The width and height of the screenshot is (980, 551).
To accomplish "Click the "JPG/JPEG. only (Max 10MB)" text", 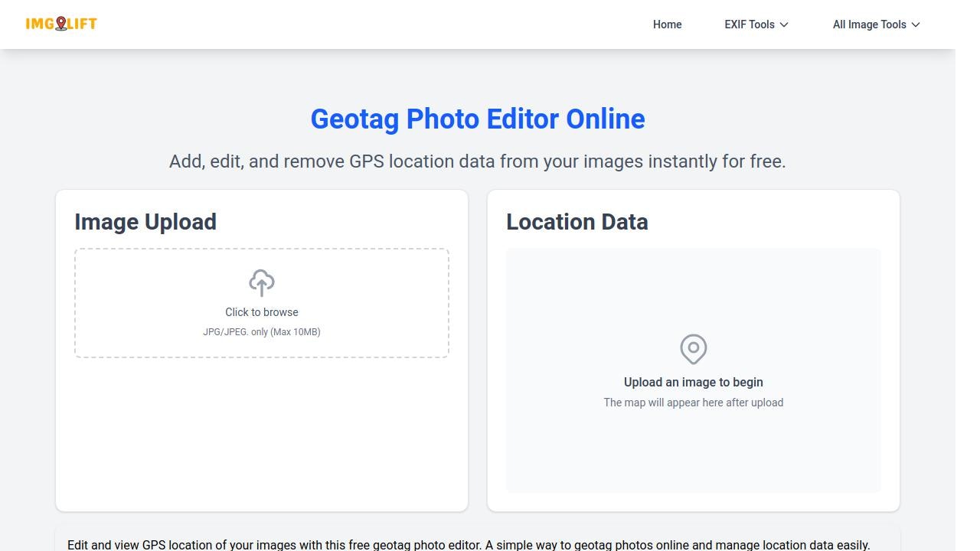I will tap(262, 332).
